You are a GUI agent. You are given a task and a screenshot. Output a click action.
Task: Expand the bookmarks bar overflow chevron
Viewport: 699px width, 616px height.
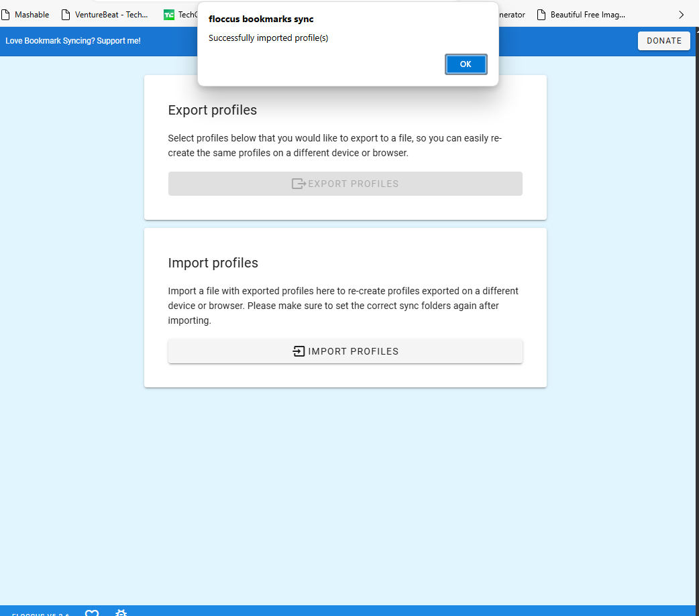[681, 15]
